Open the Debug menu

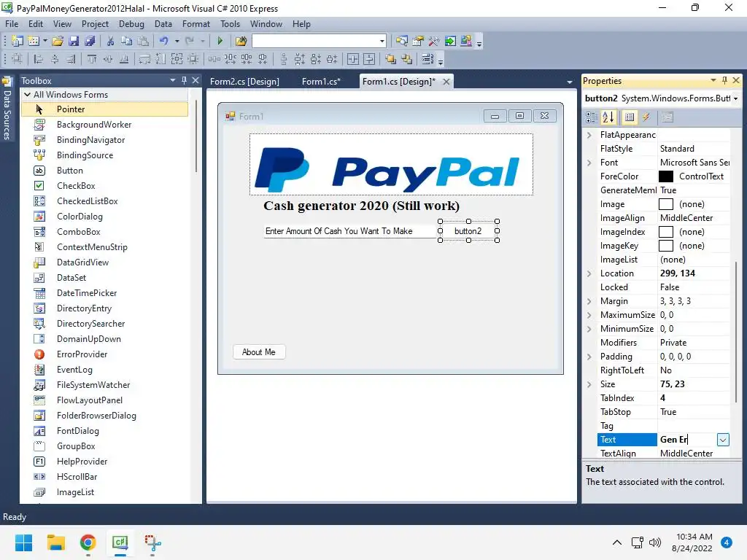[x=131, y=24]
